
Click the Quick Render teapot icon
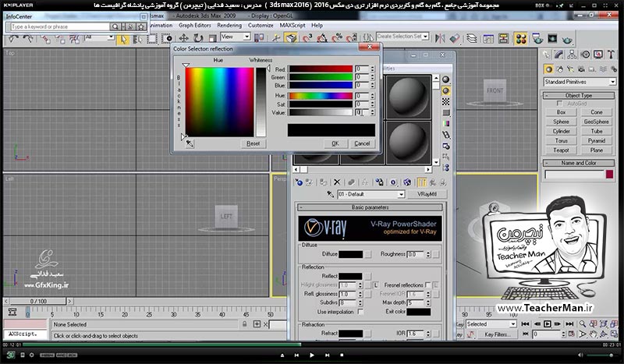[x=568, y=39]
